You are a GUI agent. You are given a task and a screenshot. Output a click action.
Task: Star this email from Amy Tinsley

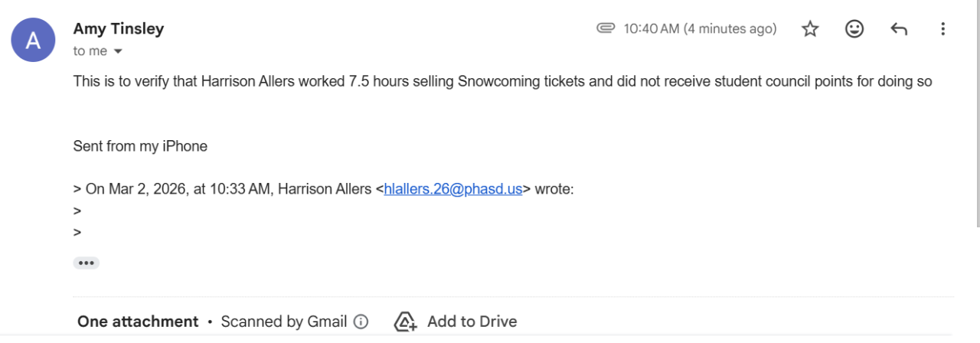[810, 29]
